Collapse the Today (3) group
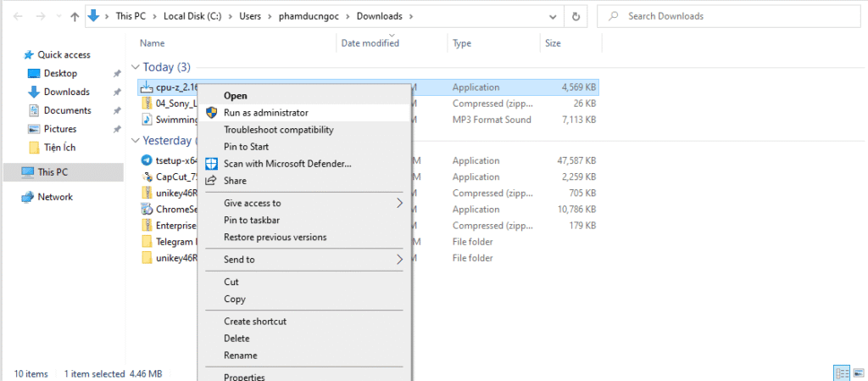 click(136, 67)
